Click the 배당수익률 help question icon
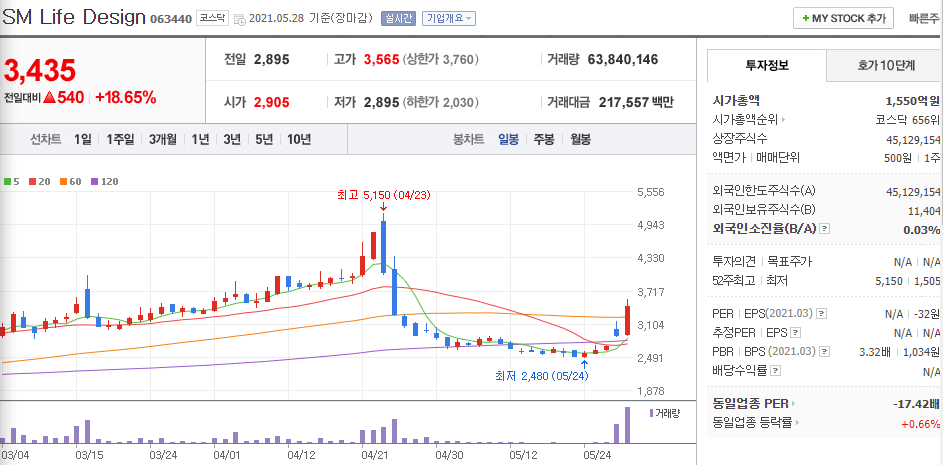Image resolution: width=943 pixels, height=465 pixels. [776, 371]
